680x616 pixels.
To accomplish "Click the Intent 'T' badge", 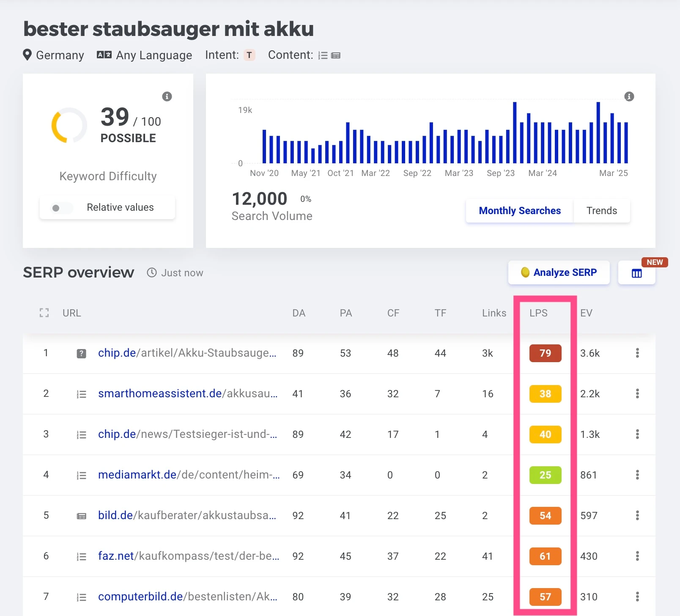I will (250, 55).
